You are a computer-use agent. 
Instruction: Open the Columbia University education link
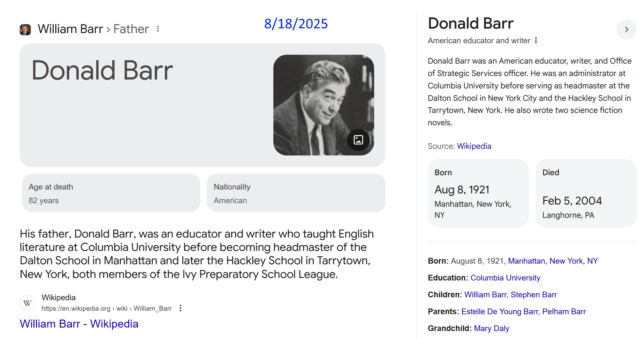[505, 278]
